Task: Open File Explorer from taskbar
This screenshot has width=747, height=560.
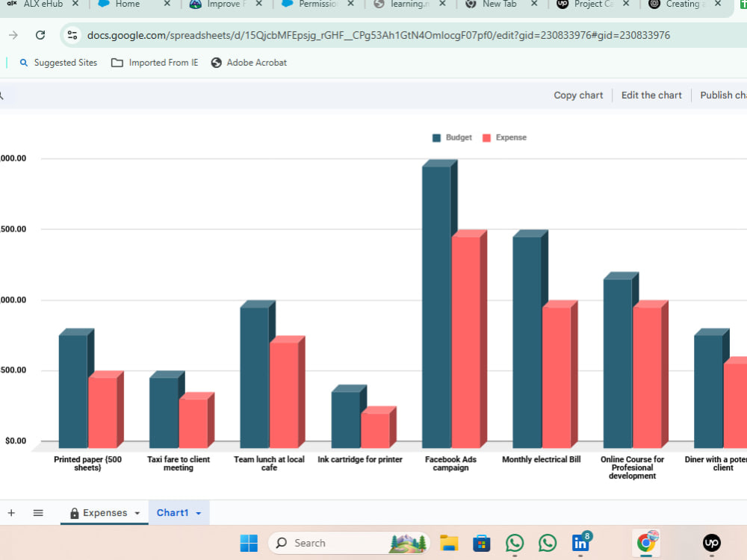Action: click(x=449, y=543)
